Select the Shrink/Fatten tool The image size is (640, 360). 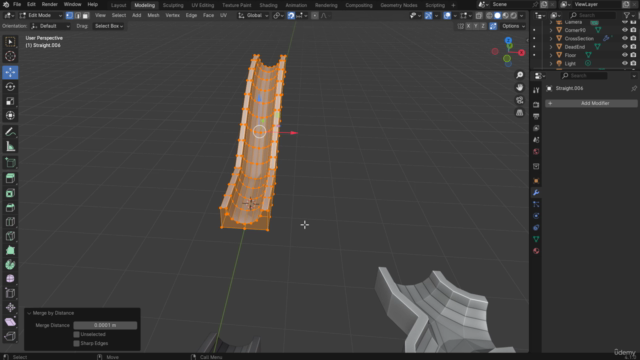click(x=10, y=307)
